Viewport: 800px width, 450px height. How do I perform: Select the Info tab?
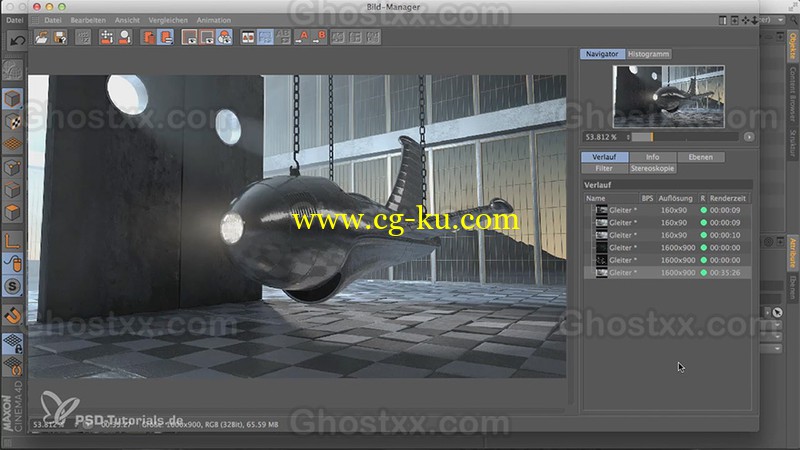click(653, 157)
